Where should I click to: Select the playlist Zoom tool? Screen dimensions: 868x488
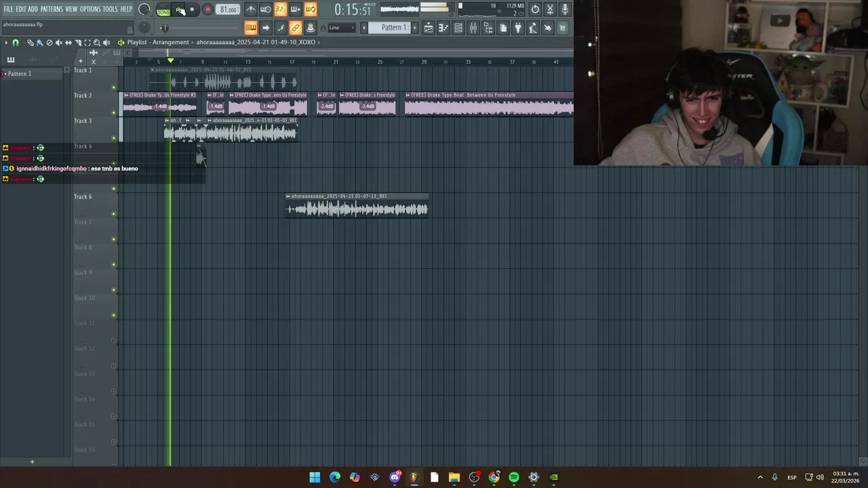[x=96, y=43]
